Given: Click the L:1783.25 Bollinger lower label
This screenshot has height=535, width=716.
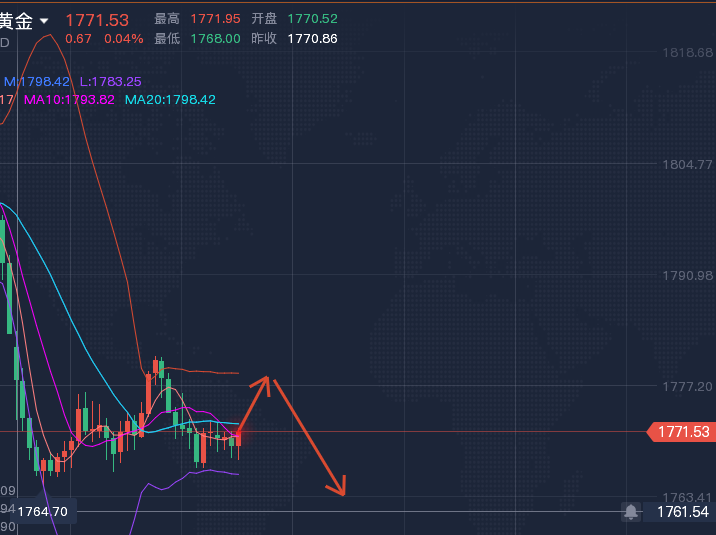Looking at the screenshot, I should coord(111,82).
